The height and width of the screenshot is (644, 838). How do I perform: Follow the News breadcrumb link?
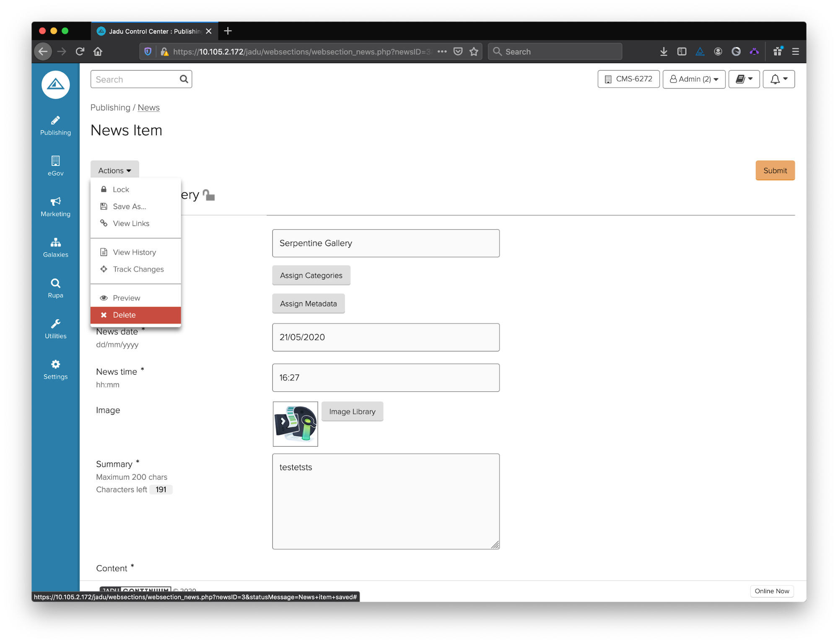(148, 108)
